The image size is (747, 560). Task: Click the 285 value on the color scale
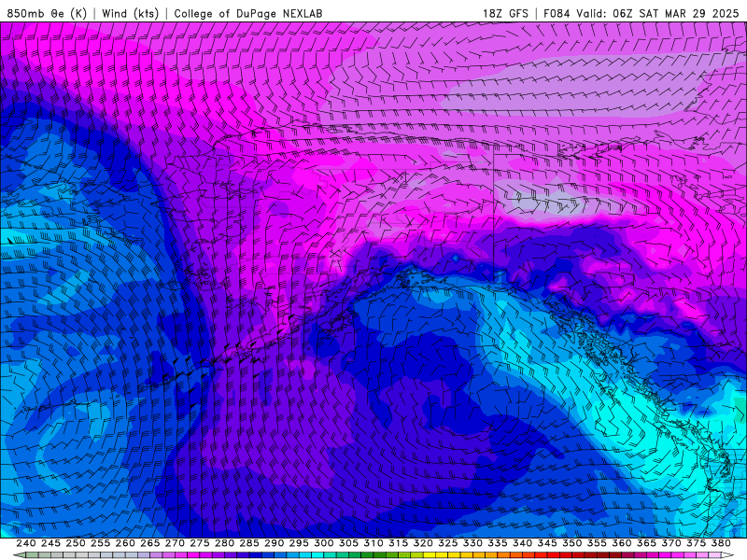pos(249,543)
